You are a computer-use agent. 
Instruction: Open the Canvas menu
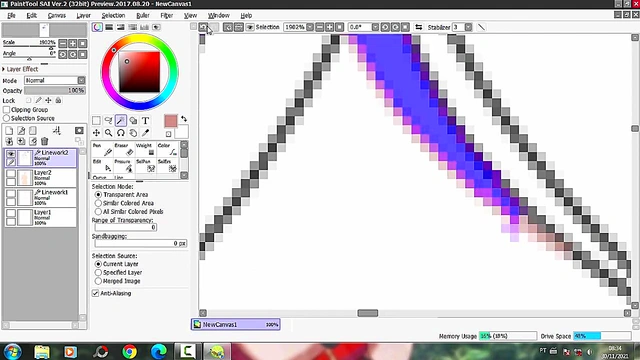click(57, 16)
